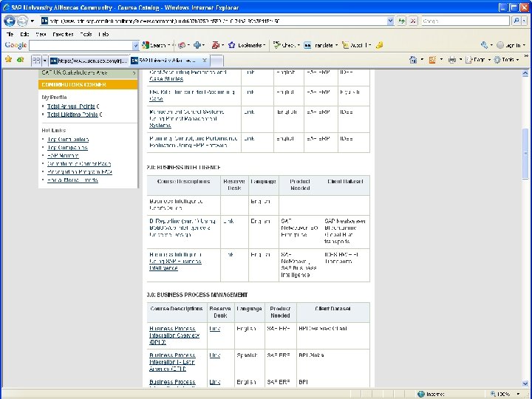The height and width of the screenshot is (399, 532).
Task: Open the File menu
Action: tap(10, 34)
